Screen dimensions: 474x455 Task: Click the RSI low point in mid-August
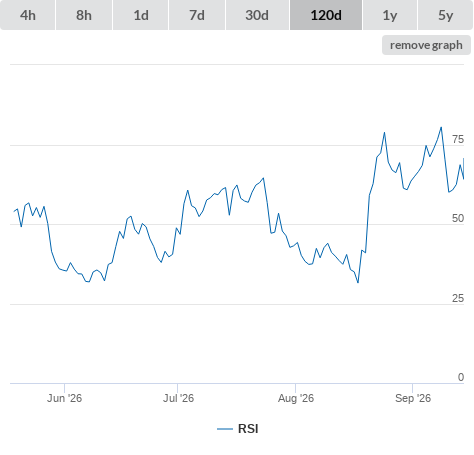(x=358, y=283)
